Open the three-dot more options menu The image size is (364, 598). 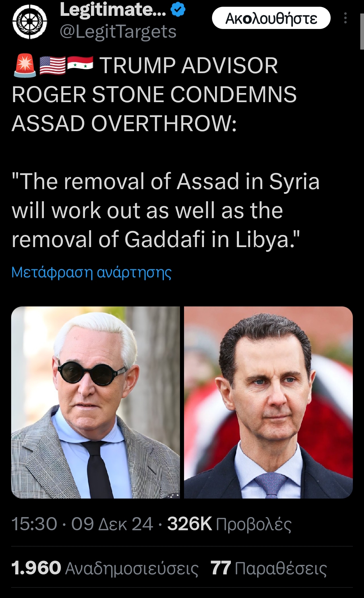click(x=345, y=18)
